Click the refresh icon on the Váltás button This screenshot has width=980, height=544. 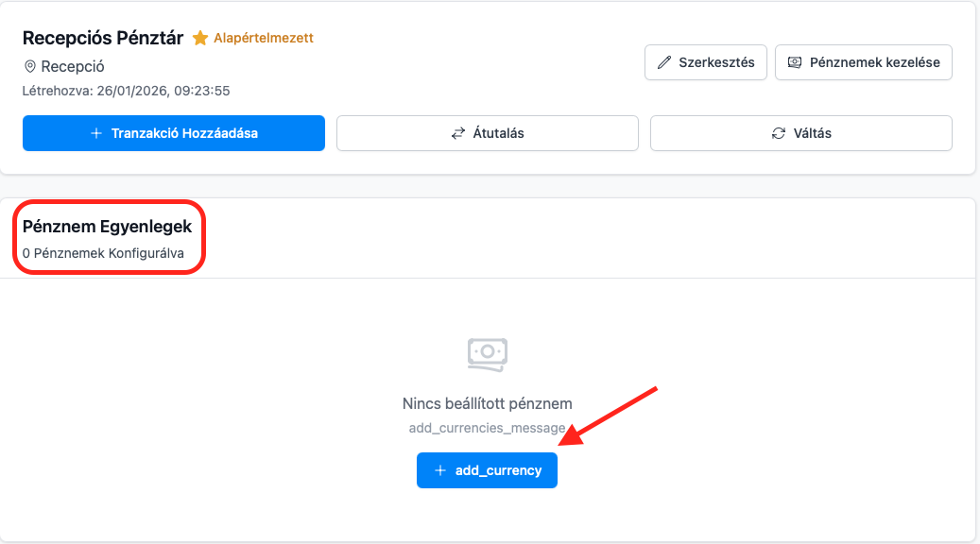coord(779,133)
